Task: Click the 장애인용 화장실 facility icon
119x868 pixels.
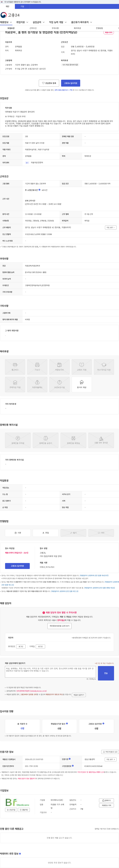Action: pyautogui.click(x=73, y=440)
